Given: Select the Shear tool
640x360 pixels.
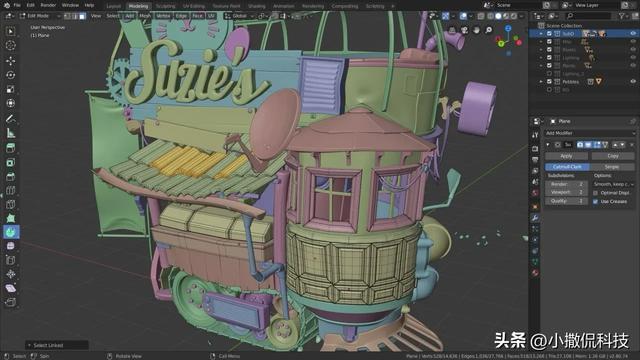Looking at the screenshot, I should point(11,288).
